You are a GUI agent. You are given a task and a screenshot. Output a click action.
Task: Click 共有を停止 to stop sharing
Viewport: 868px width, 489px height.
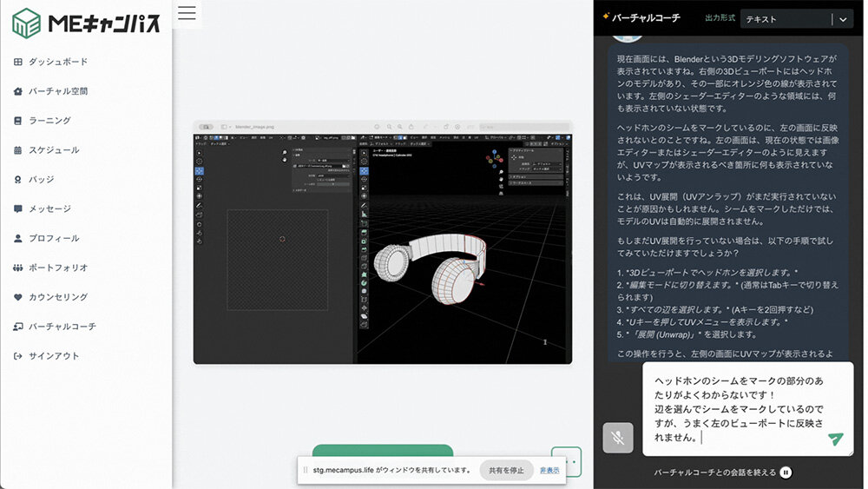[x=506, y=470]
